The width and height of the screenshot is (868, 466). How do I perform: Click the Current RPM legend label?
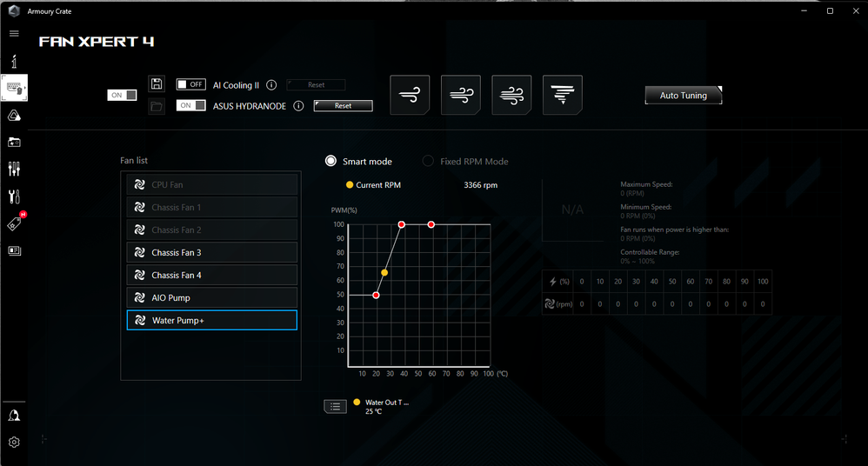(378, 185)
